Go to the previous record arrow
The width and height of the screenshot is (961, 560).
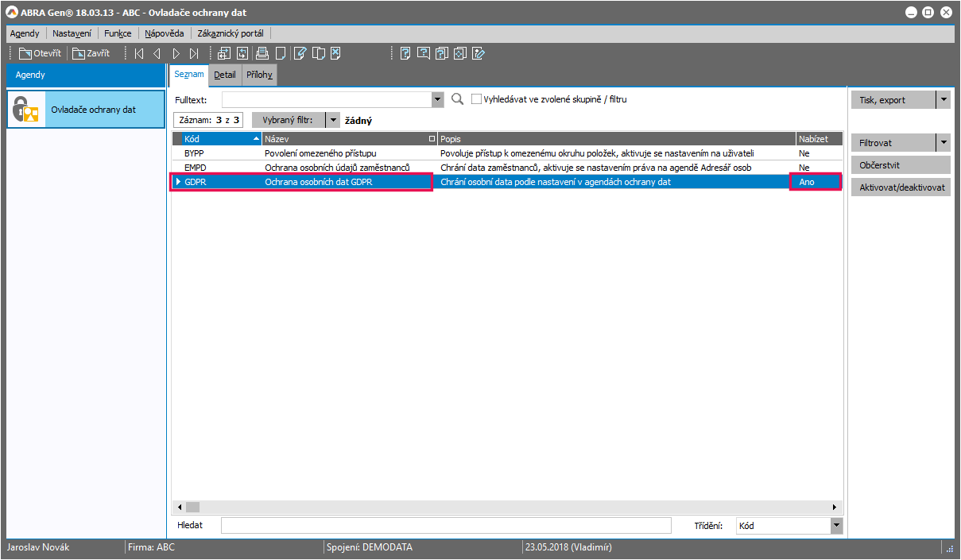(x=157, y=54)
